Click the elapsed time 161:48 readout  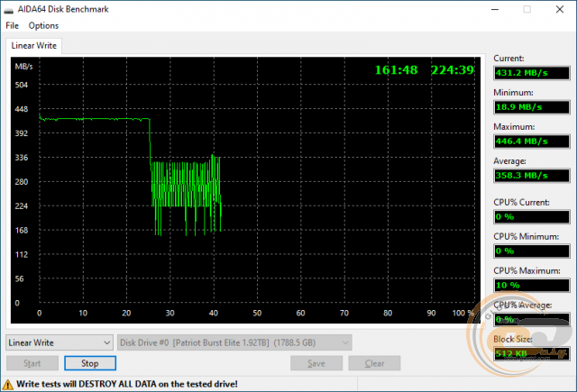(397, 70)
